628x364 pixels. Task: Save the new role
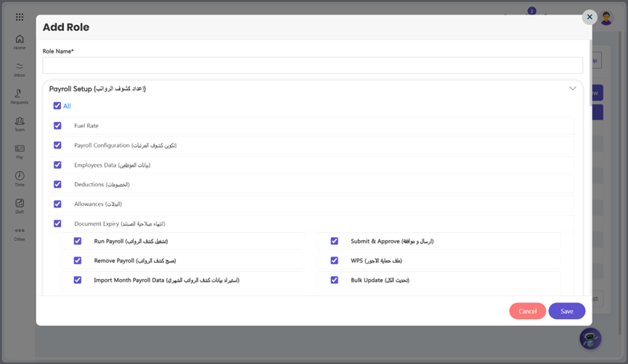[x=567, y=311]
